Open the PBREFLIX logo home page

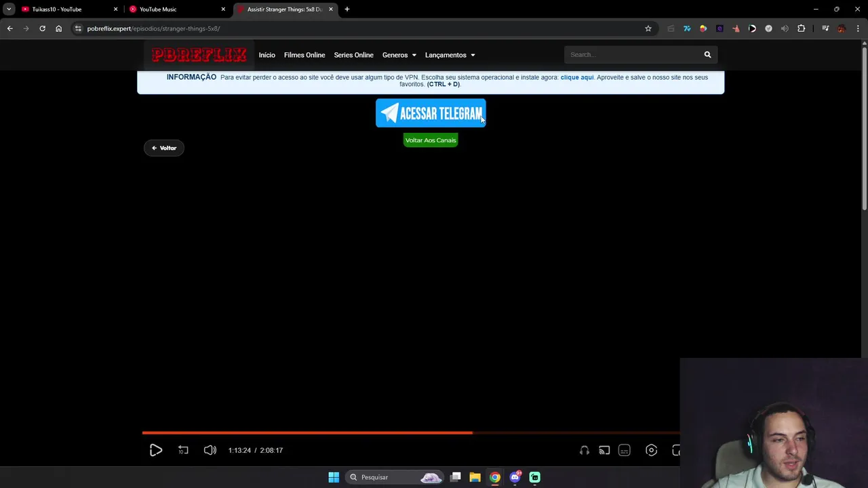pyautogui.click(x=199, y=55)
